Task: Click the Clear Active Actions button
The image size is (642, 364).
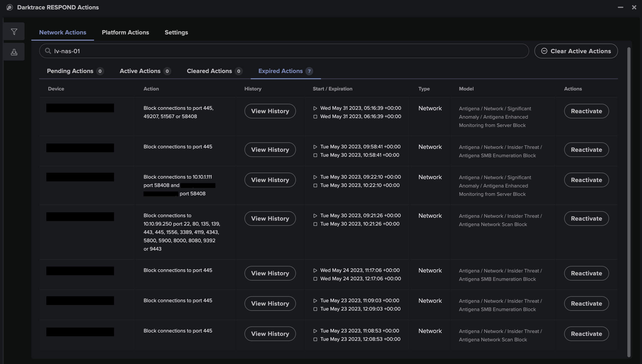Action: (576, 51)
